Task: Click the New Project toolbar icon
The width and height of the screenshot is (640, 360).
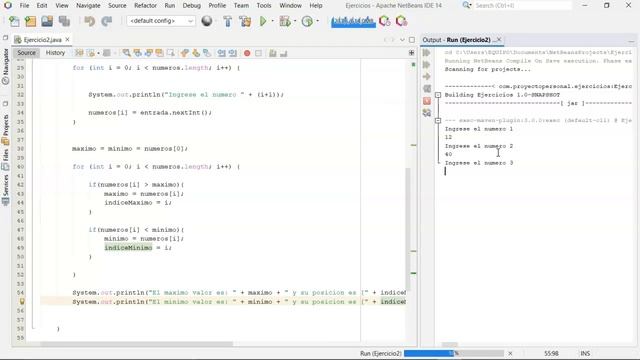Action: pyautogui.click(x=30, y=21)
